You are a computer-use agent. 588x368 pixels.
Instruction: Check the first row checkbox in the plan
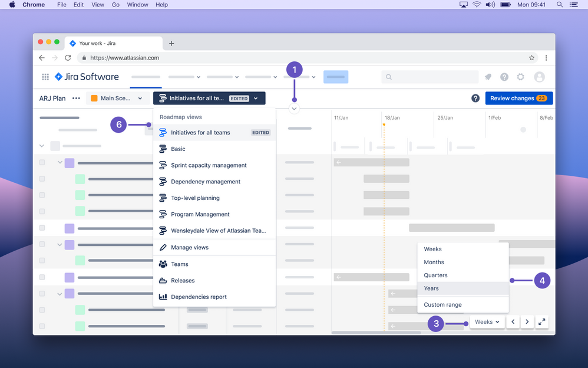tap(42, 162)
